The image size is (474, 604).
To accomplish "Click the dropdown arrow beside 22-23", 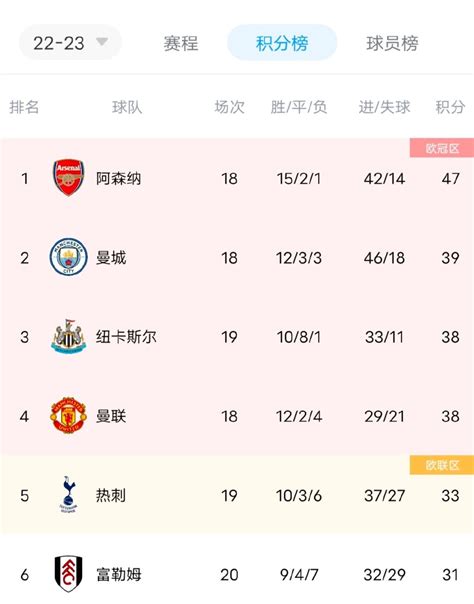I will 102,41.
